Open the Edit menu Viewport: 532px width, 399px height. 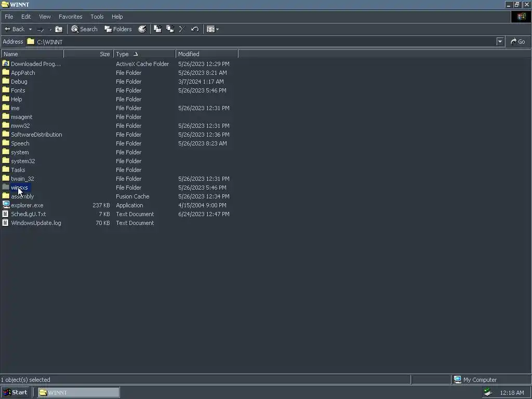[26, 17]
